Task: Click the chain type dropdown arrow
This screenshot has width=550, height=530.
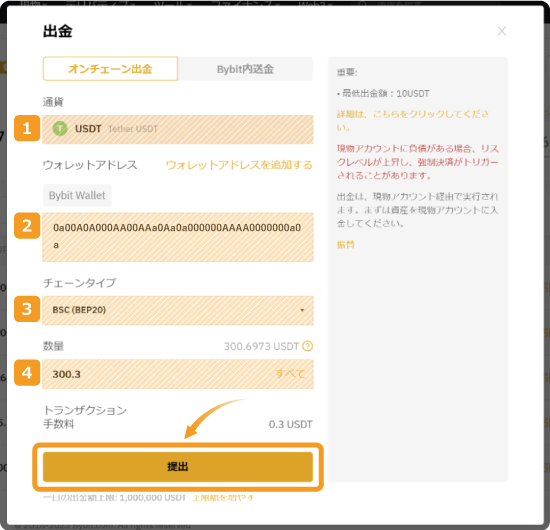Action: coord(302,310)
